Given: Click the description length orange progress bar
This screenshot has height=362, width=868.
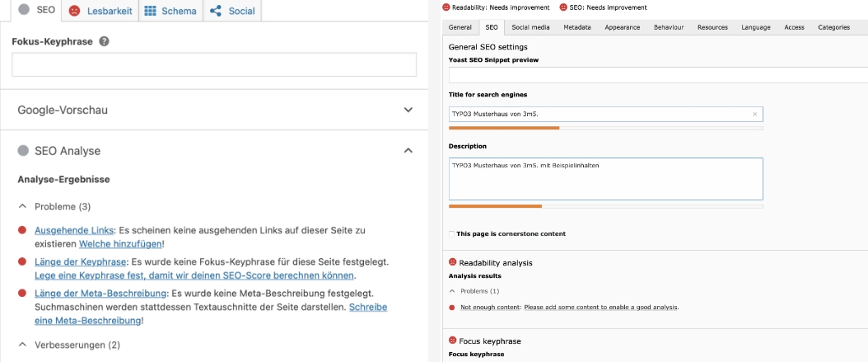Looking at the screenshot, I should point(495,206).
